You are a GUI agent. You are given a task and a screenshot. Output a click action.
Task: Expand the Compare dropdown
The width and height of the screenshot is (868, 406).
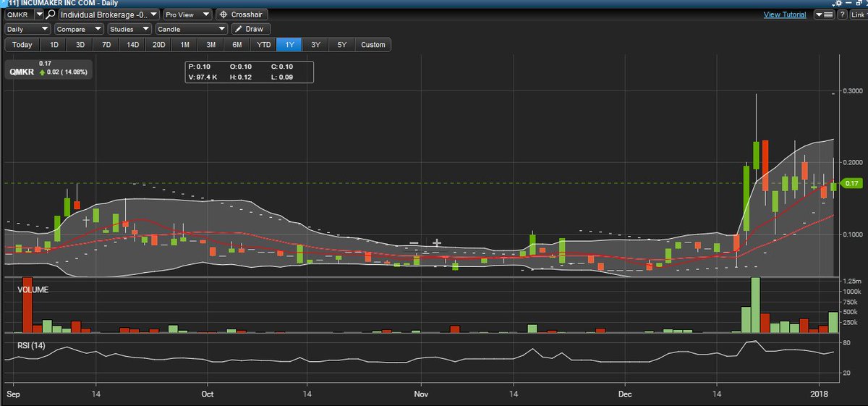coord(80,29)
